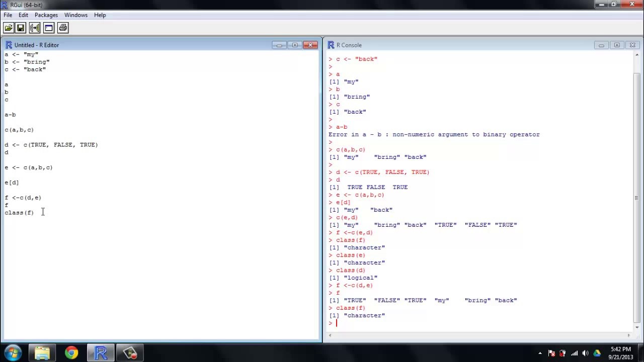The height and width of the screenshot is (362, 644).
Task: Place cursor on editor line a <- "my"
Action: (21, 54)
